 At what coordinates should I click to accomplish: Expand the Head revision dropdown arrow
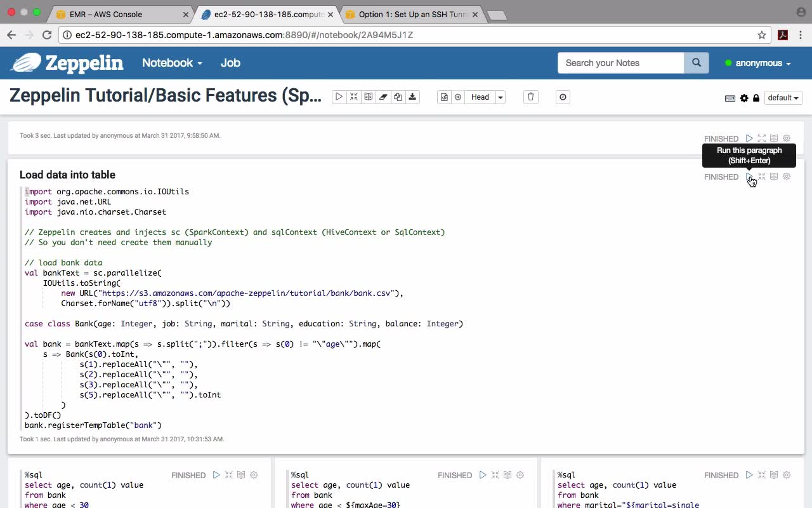(x=501, y=97)
